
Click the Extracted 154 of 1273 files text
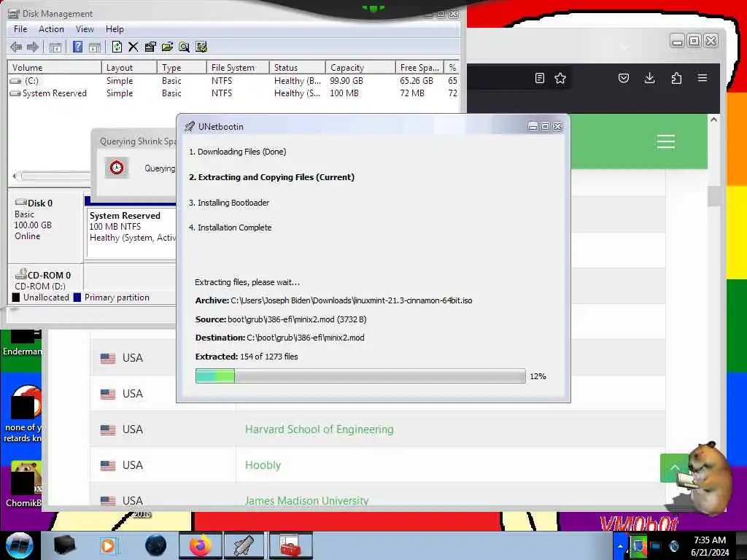pyautogui.click(x=247, y=357)
